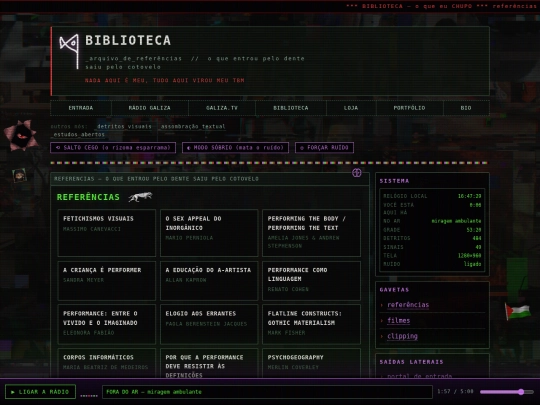Click the Relógio Local time value
540x405 pixels.
(469, 196)
